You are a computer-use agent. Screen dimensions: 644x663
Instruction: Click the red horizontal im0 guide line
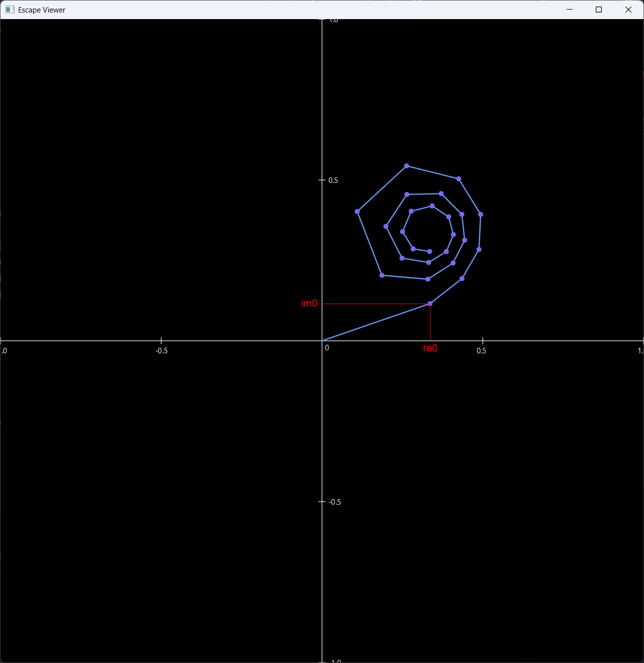click(376, 304)
